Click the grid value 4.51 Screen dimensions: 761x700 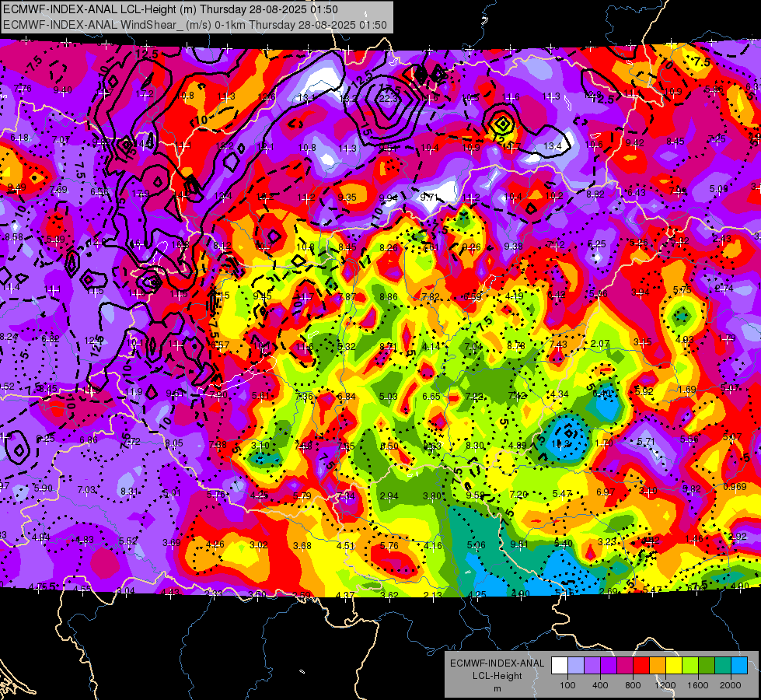tap(346, 545)
